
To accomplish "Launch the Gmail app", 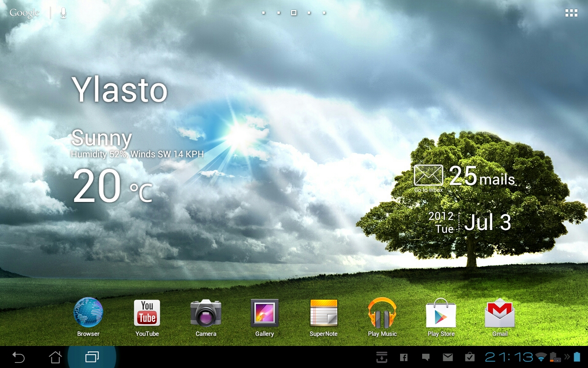I will pyautogui.click(x=500, y=317).
